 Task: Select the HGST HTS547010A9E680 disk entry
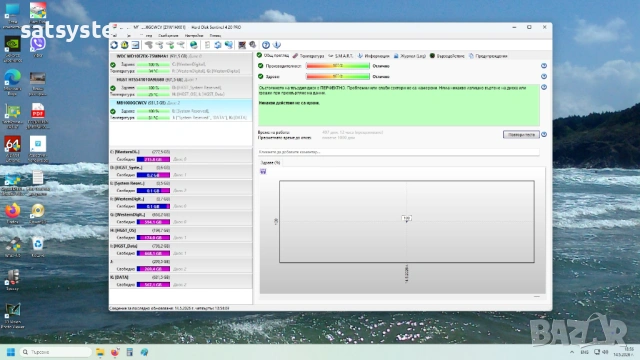181,87
